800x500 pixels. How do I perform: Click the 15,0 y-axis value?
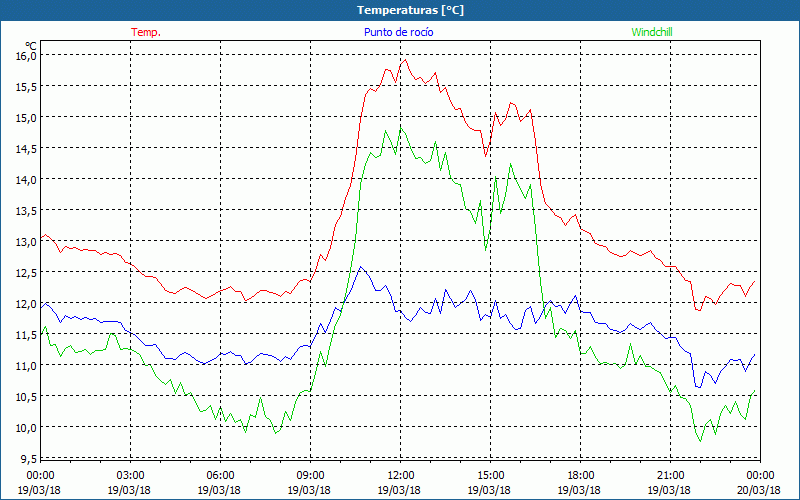pyautogui.click(x=27, y=117)
